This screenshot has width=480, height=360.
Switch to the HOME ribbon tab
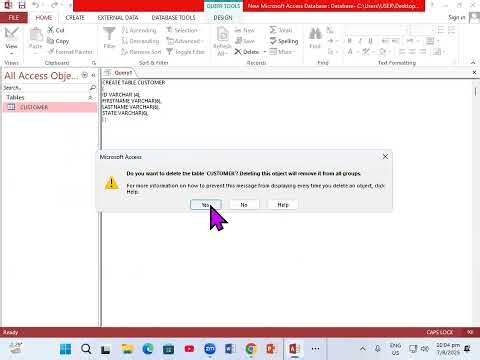click(44, 18)
